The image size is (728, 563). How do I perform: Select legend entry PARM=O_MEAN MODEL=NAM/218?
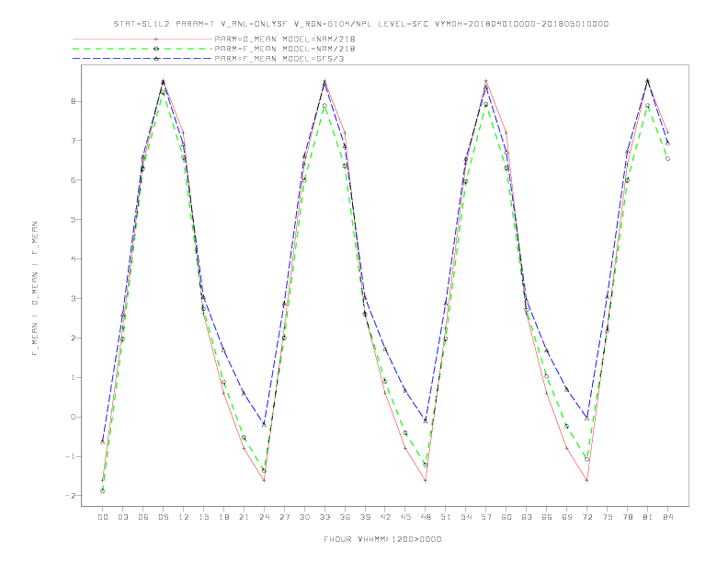[x=285, y=39]
